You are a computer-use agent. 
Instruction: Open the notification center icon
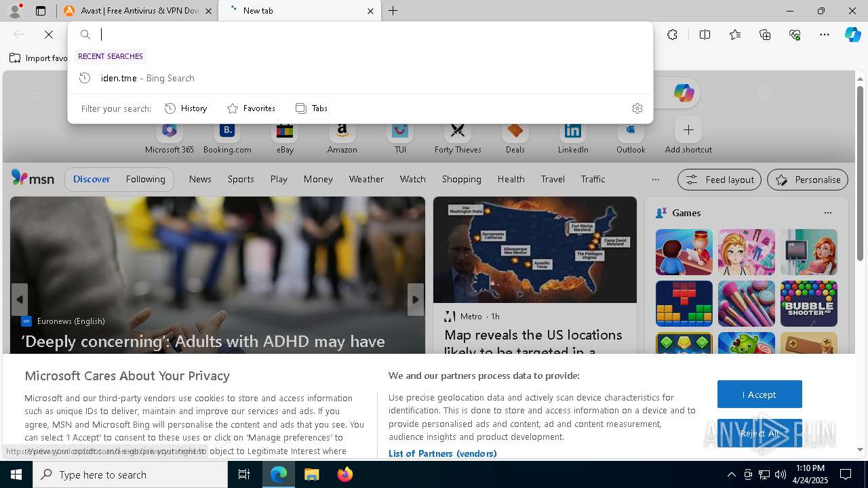coord(846,474)
